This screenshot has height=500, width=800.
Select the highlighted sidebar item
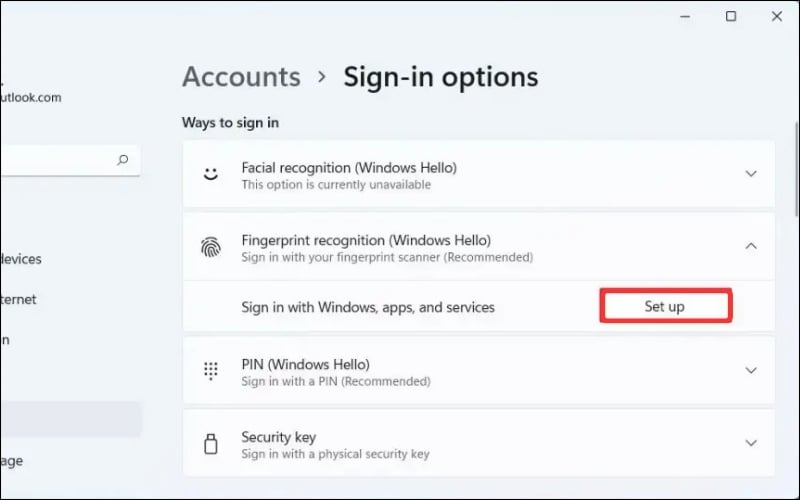click(x=70, y=419)
